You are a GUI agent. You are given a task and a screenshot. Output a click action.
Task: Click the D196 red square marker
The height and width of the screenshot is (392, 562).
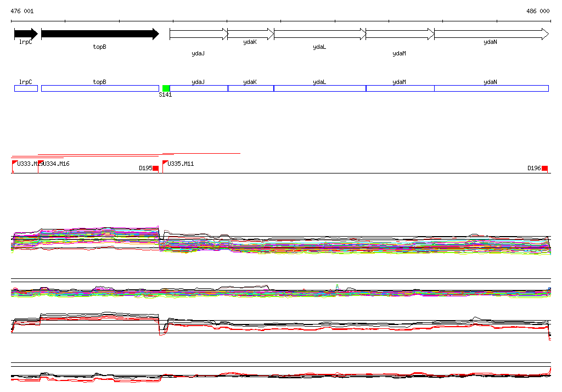tap(545, 168)
